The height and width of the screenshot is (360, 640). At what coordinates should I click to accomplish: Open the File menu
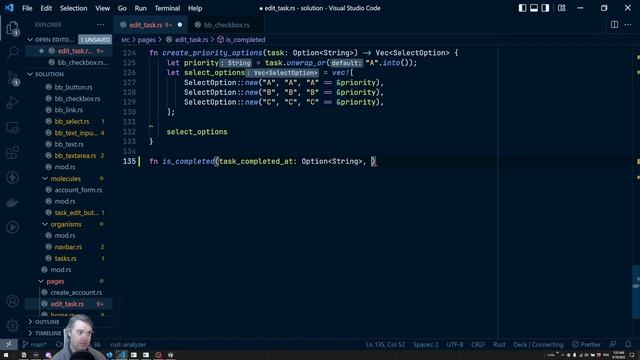(27, 8)
